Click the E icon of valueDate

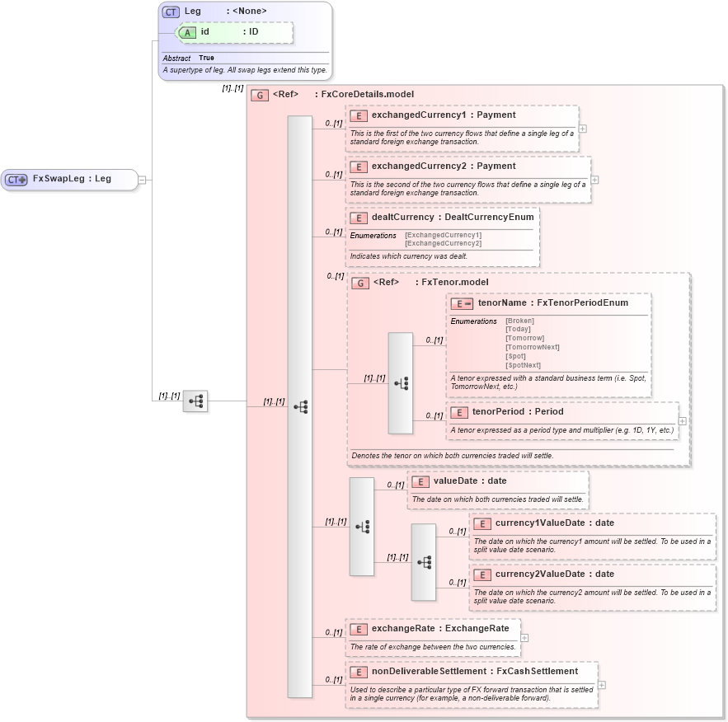(x=420, y=481)
